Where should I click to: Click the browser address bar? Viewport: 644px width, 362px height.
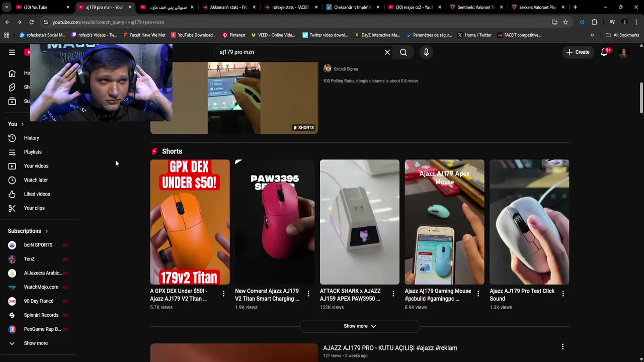point(297,22)
